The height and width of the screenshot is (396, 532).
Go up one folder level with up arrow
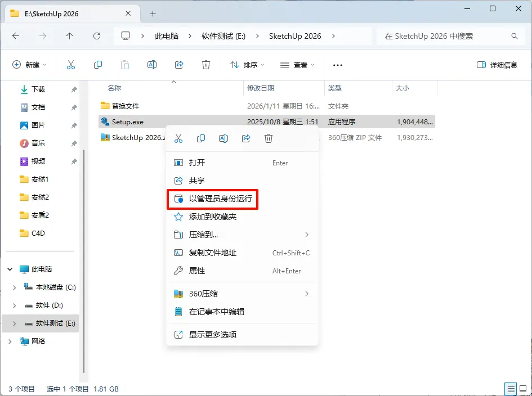(x=70, y=36)
